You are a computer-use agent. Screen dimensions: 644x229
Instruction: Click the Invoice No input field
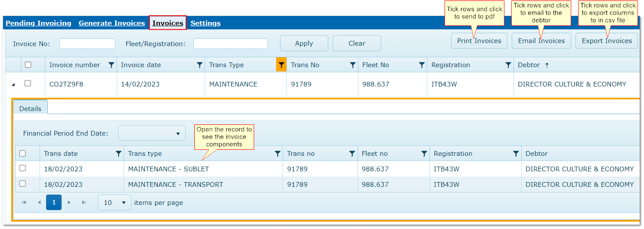click(87, 43)
